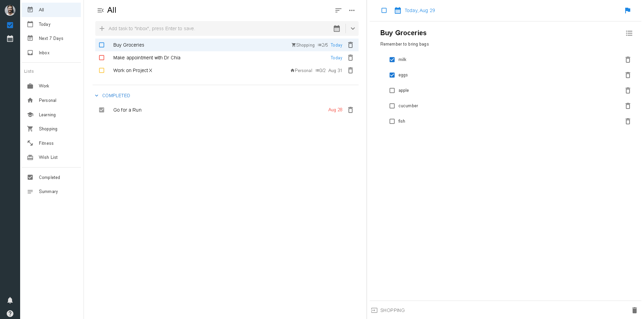This screenshot has width=644, height=319.
Task: Open the Wish List
Action: point(48,157)
